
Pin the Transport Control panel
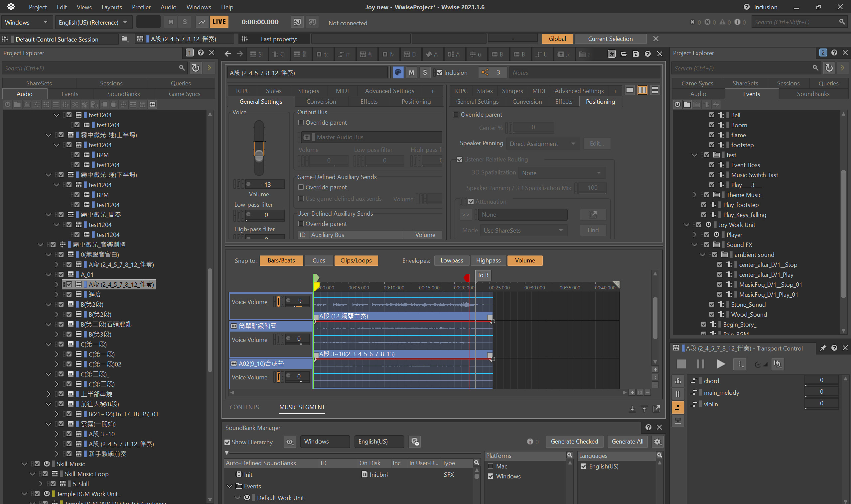[823, 348]
